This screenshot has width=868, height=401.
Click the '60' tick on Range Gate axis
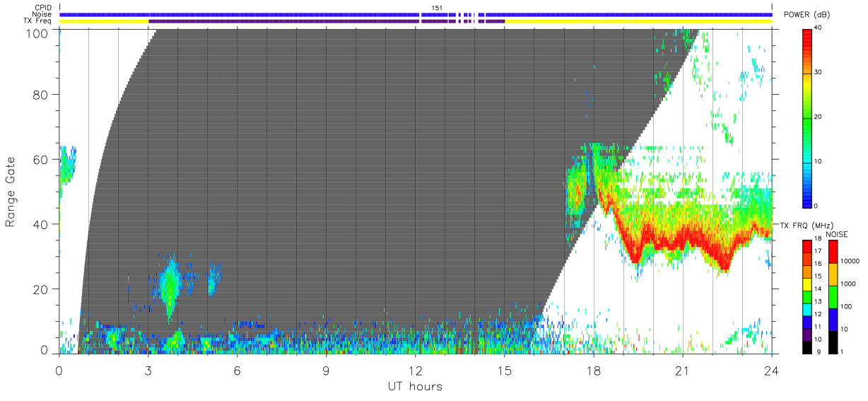40,160
